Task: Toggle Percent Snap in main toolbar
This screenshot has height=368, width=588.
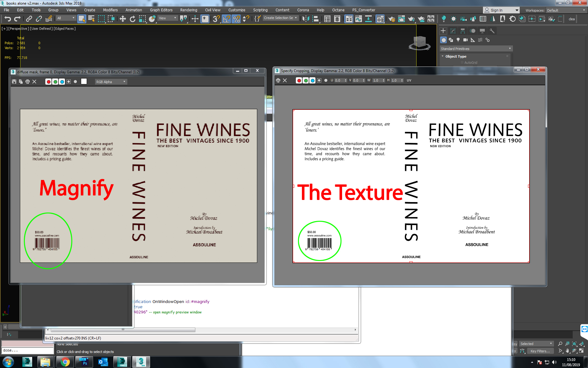Action: click(236, 19)
